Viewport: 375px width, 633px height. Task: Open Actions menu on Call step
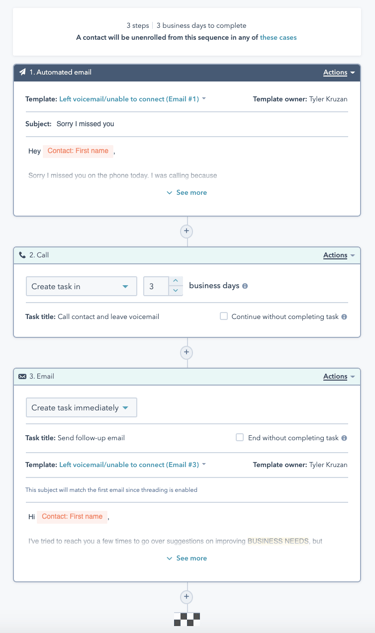339,255
